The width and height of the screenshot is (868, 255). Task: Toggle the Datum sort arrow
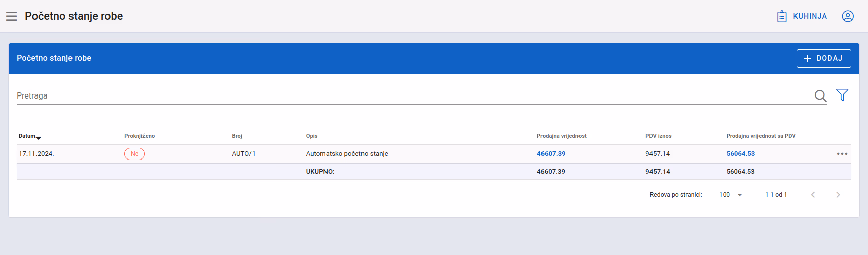39,138
